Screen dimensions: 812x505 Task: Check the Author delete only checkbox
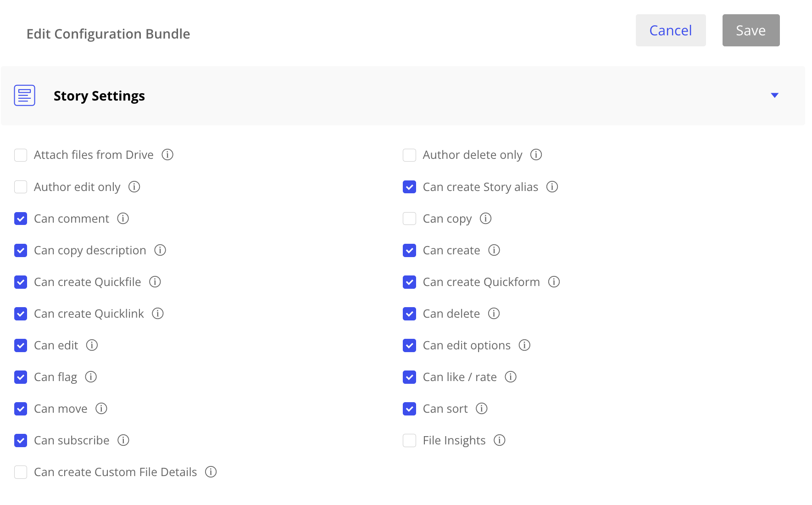click(409, 155)
